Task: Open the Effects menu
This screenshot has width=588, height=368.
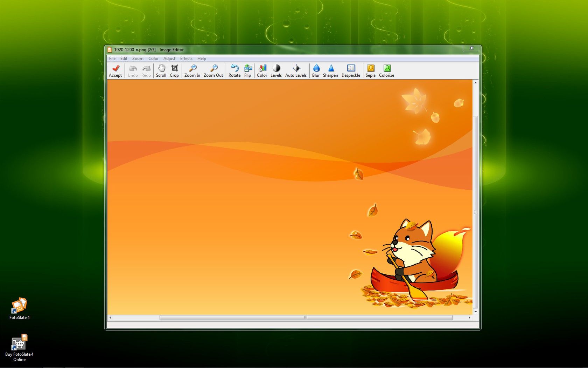Action: (x=186, y=59)
